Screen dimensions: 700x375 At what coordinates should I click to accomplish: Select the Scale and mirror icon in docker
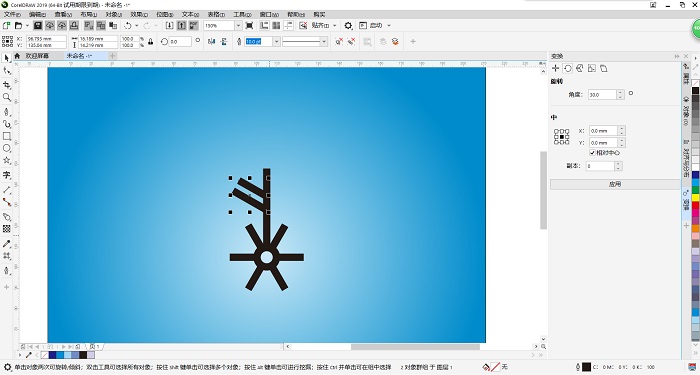click(579, 68)
